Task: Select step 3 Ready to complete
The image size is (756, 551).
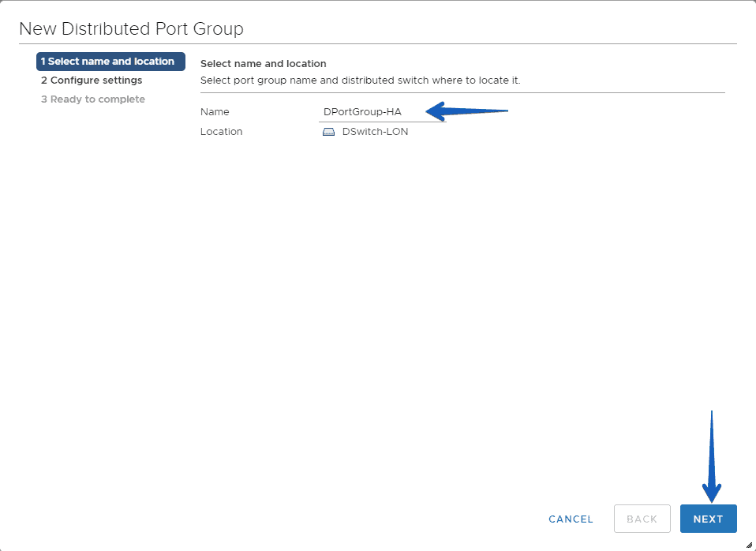Action: 93,99
